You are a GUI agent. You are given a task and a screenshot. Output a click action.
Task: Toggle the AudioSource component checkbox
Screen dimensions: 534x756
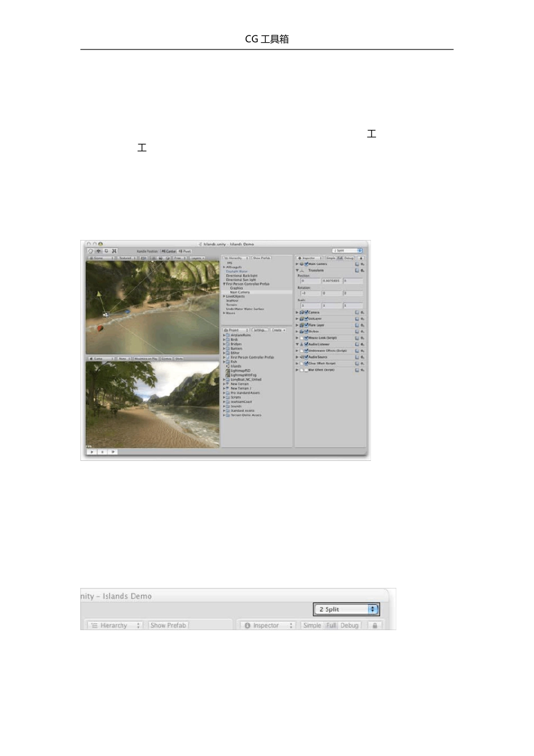pos(306,357)
